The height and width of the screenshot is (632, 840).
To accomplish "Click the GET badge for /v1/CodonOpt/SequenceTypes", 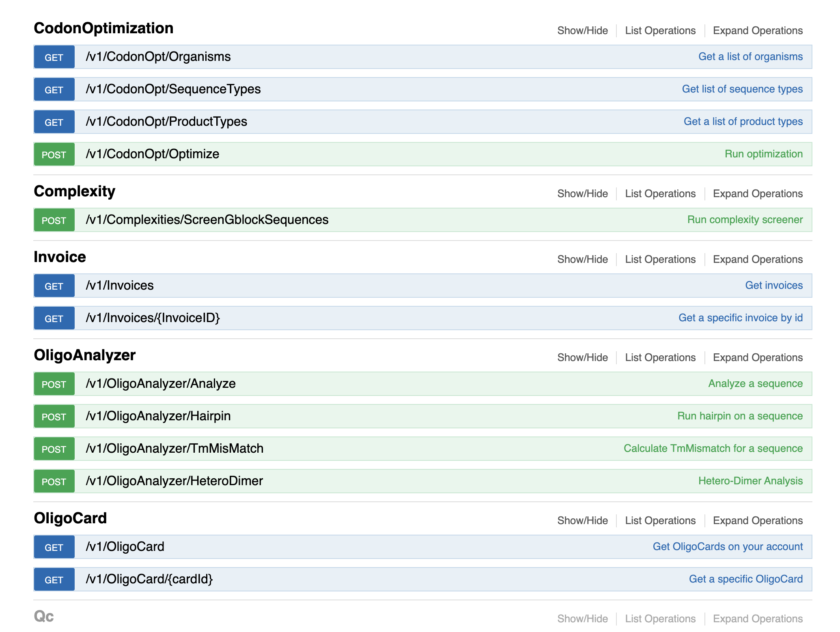I will coord(54,89).
